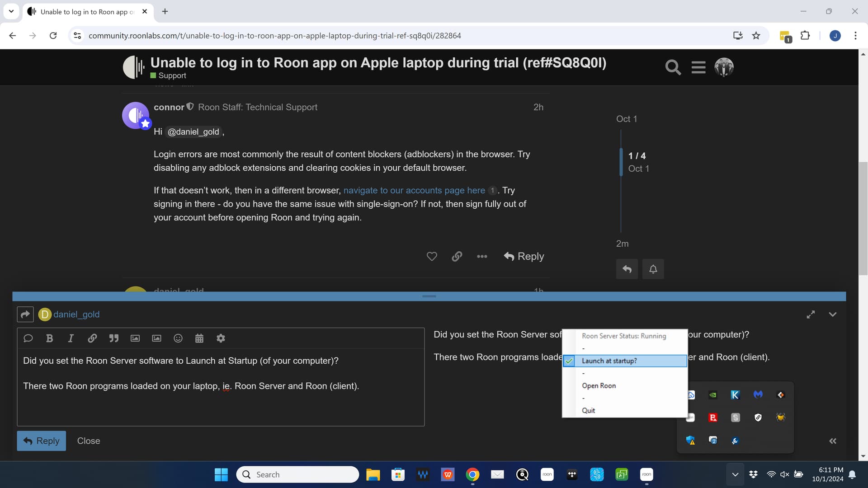Screen dimensions: 868x488
Task: Choose 'Quit' in Roon Server menu
Action: pyautogui.click(x=588, y=410)
